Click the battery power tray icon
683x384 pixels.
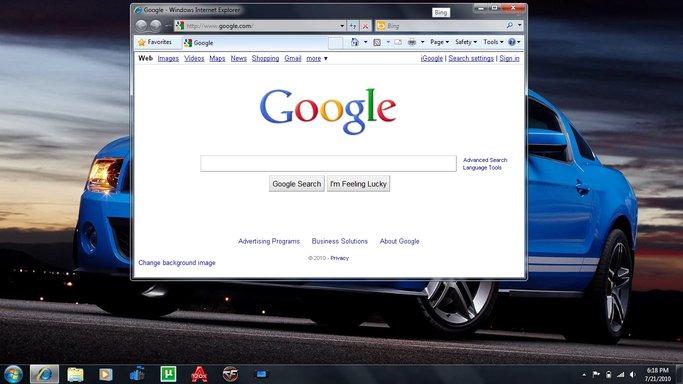coord(609,374)
